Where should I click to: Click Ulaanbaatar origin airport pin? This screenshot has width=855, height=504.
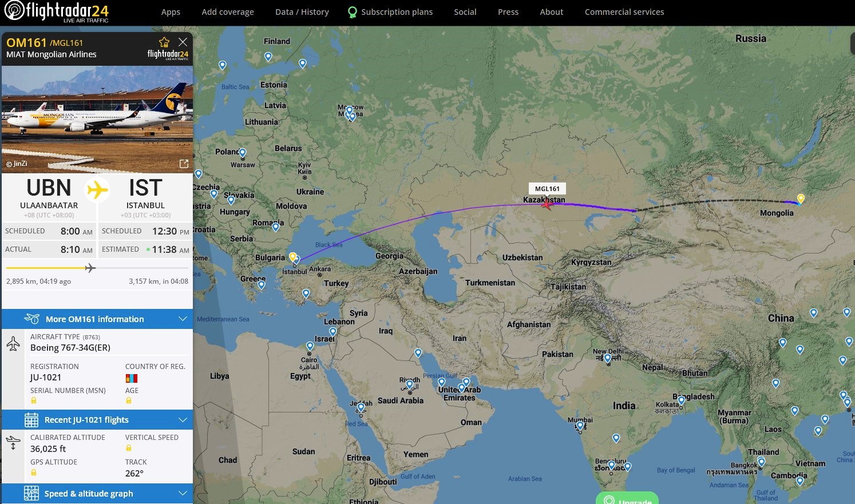tap(801, 199)
